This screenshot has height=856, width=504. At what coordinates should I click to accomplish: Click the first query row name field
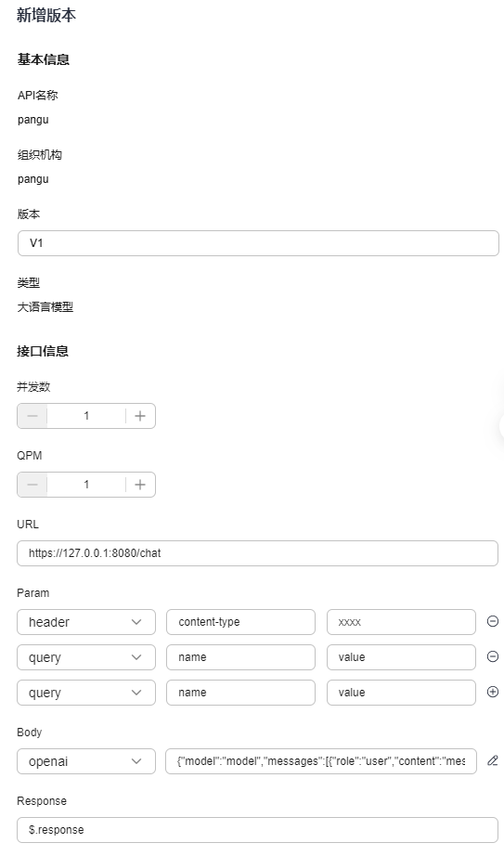pos(240,657)
